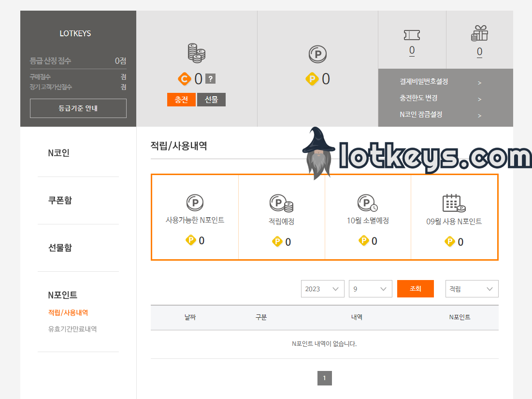
Task: Open 쿠폰함 sidebar menu
Action: click(60, 200)
